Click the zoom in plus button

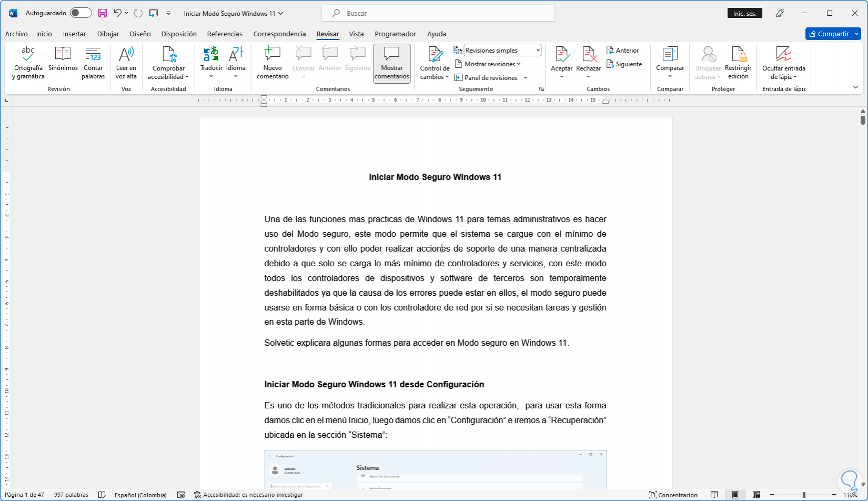tap(834, 495)
